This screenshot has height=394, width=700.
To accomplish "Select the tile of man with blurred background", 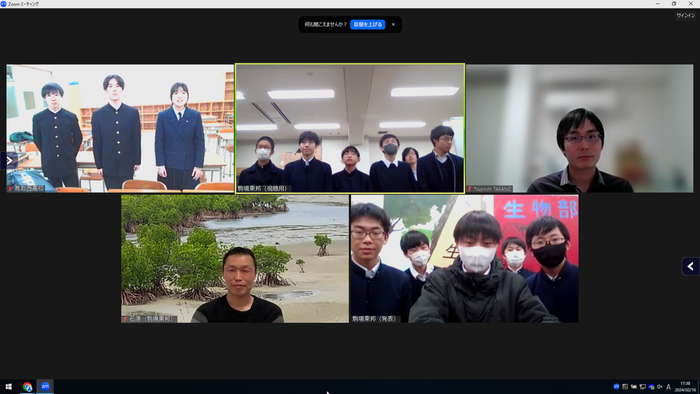I will pos(580,129).
